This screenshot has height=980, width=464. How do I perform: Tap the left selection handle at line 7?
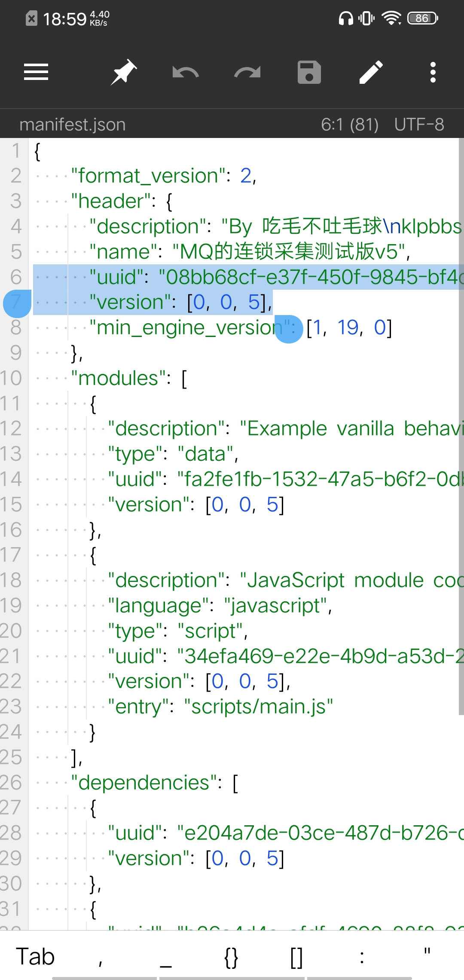tap(17, 303)
